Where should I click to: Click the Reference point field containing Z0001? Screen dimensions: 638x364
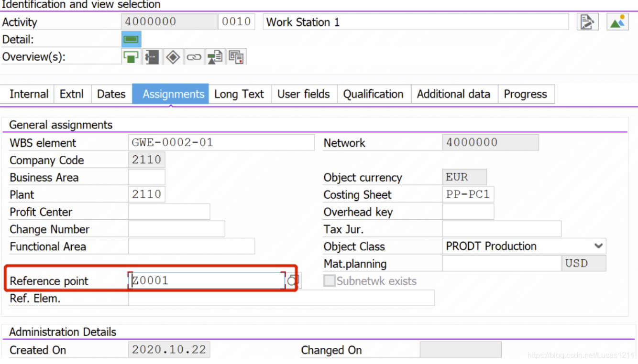206,280
